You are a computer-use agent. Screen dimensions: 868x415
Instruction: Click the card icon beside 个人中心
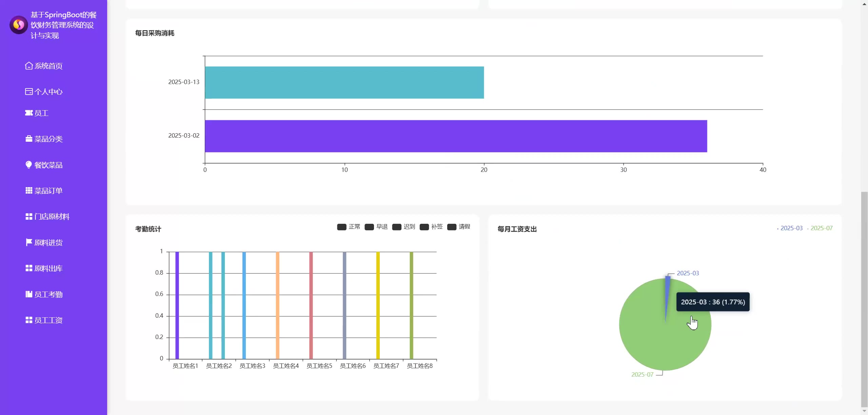pyautogui.click(x=29, y=92)
